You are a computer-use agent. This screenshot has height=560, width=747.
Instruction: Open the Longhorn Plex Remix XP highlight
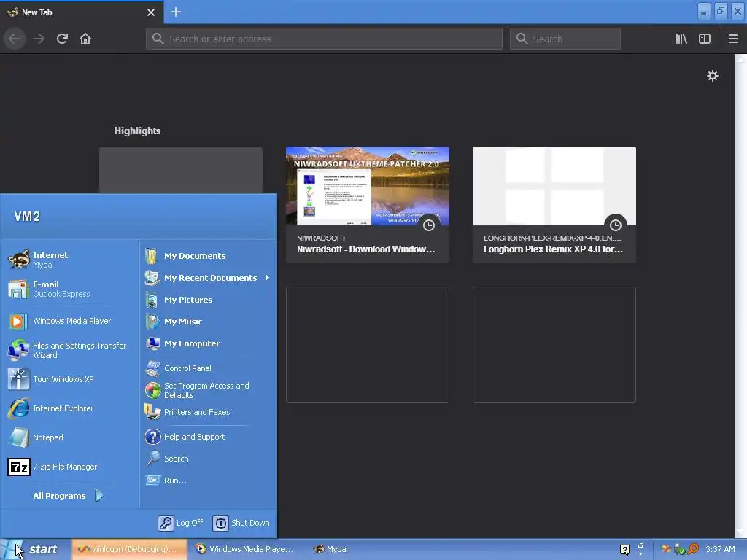click(x=554, y=204)
